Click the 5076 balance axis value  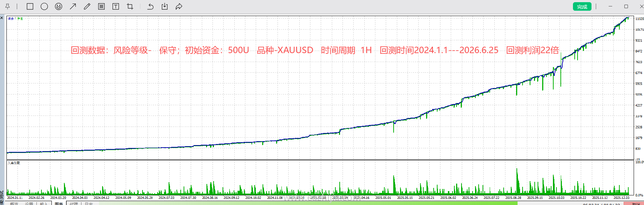pos(639,94)
